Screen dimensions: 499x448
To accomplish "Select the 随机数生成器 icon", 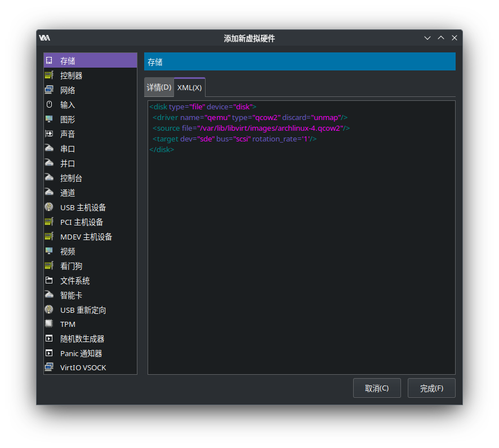I will click(x=49, y=339).
